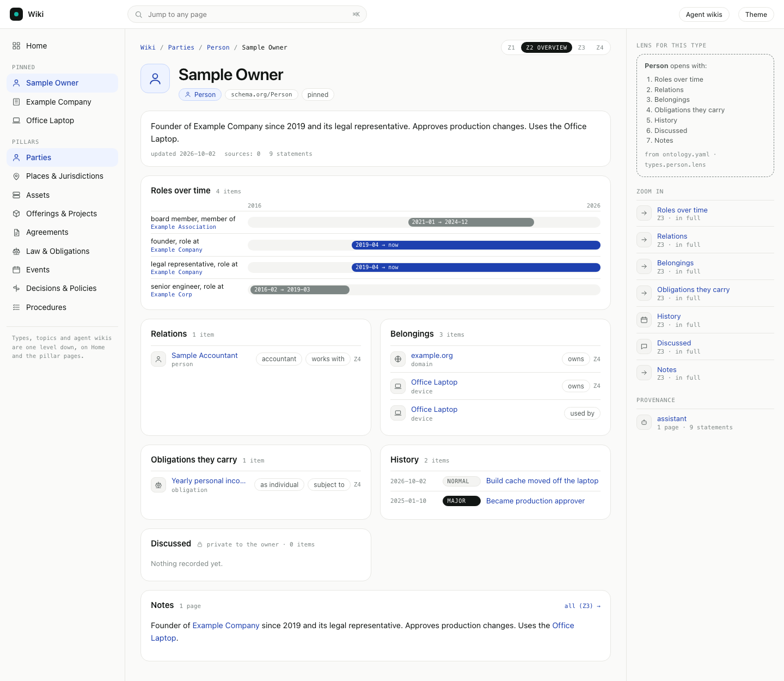Click the Events calendar icon
Image resolution: width=784 pixels, height=681 pixels.
click(x=16, y=270)
